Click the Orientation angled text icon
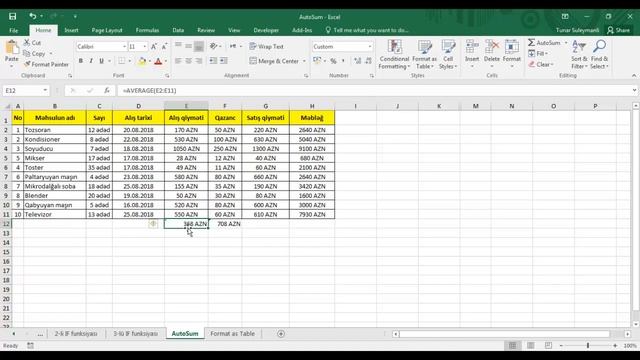This screenshot has height=360, width=640. (x=213, y=47)
